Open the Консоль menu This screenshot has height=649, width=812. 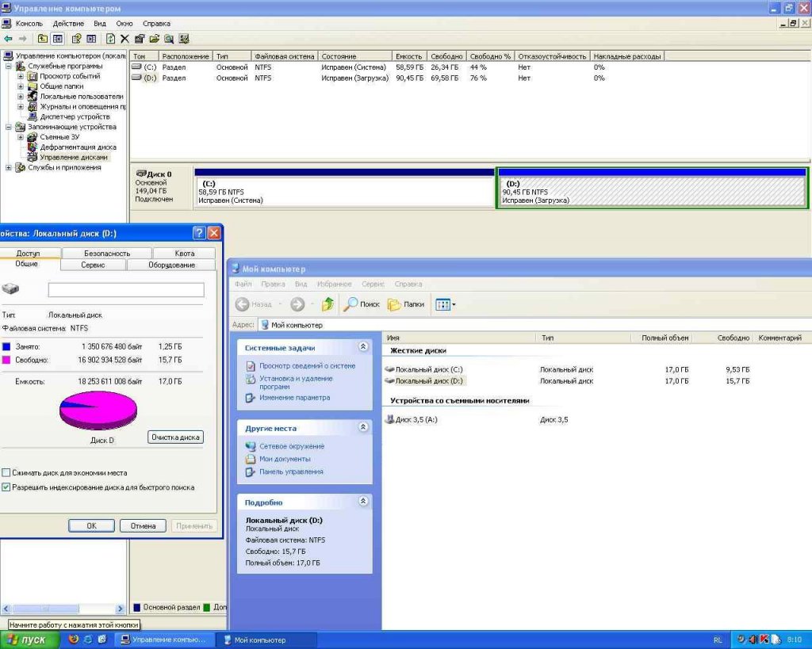(x=29, y=23)
